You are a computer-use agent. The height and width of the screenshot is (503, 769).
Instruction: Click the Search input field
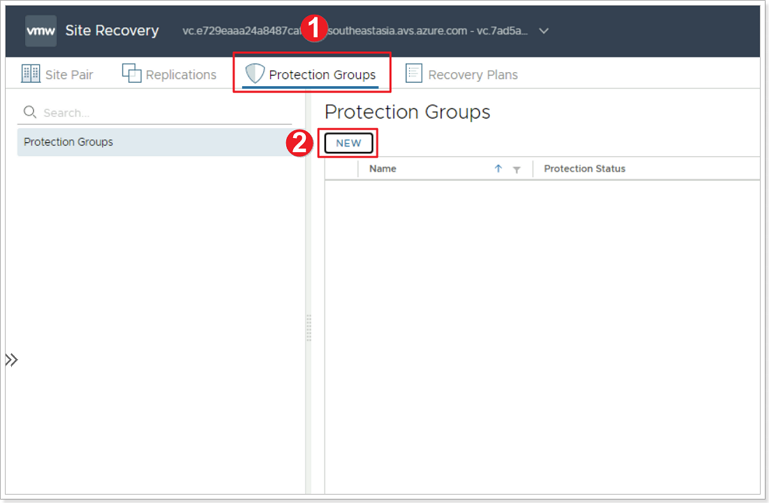click(154, 113)
